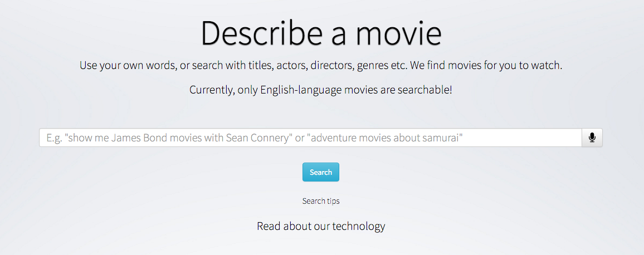This screenshot has width=644, height=255.
Task: Start voice input with the mic button
Action: pos(592,138)
